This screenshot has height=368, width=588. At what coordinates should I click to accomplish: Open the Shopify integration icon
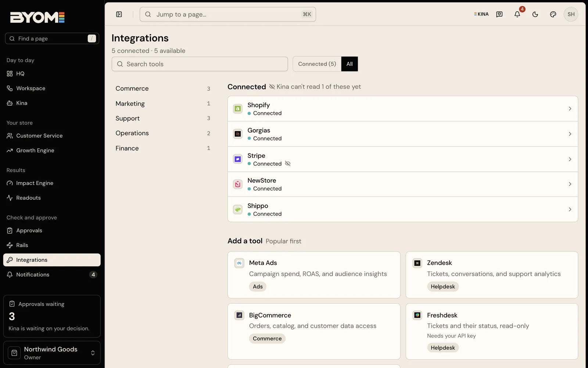coord(238,109)
